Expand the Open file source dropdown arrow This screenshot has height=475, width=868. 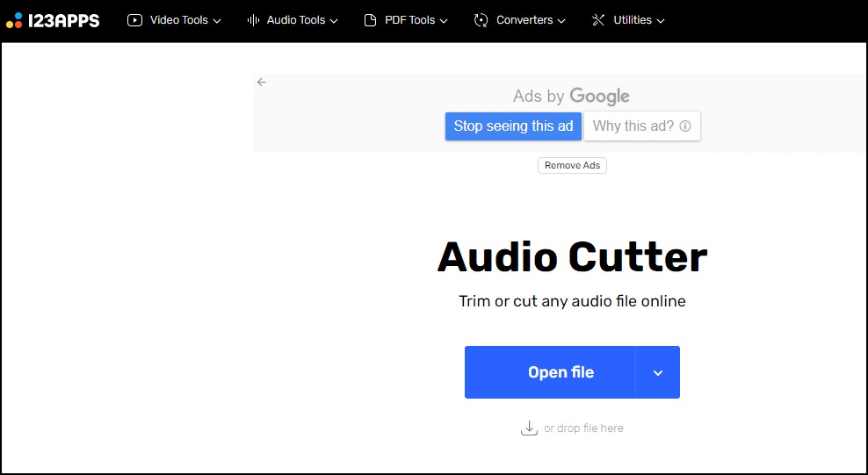tap(658, 372)
